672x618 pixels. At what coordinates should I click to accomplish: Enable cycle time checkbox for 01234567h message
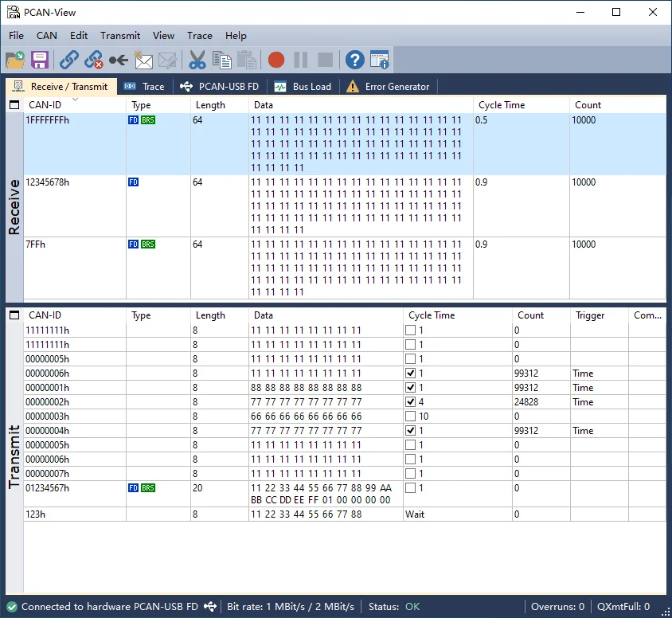click(x=411, y=488)
